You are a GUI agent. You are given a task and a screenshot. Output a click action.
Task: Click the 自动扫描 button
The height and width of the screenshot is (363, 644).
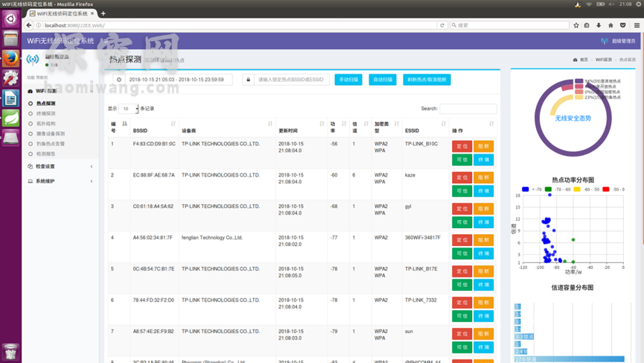[383, 80]
